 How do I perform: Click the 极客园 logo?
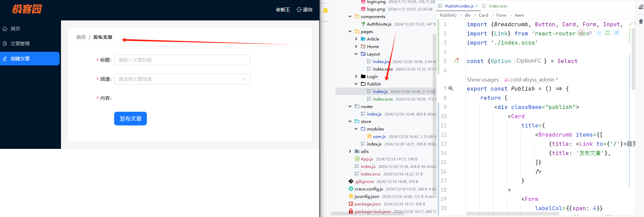pyautogui.click(x=27, y=9)
